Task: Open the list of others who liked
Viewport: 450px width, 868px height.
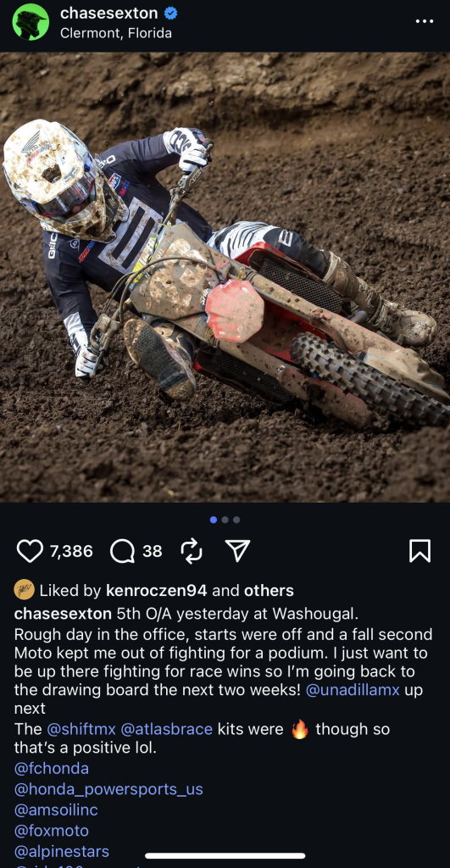Action: click(269, 591)
